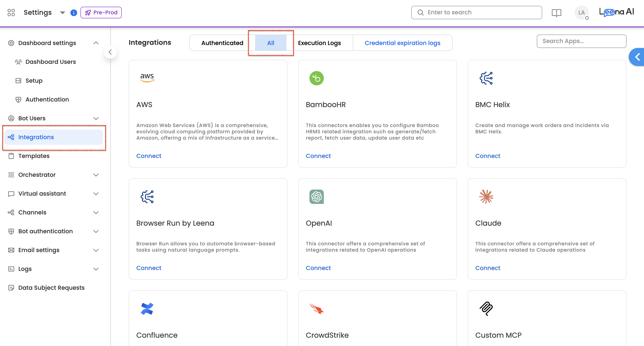Image resolution: width=644 pixels, height=346 pixels.
Task: Click the BambooHR green logo
Action: [x=316, y=78]
